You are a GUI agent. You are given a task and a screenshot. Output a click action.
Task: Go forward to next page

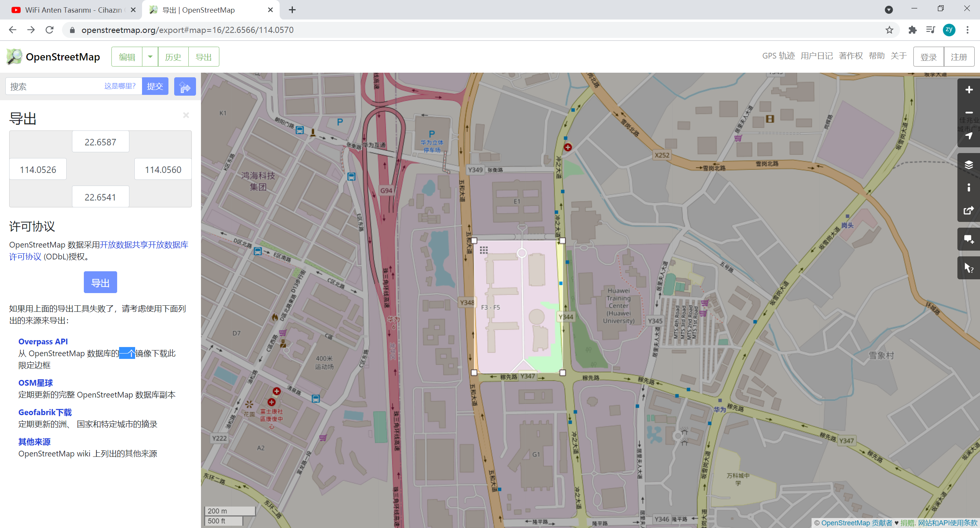pyautogui.click(x=31, y=30)
